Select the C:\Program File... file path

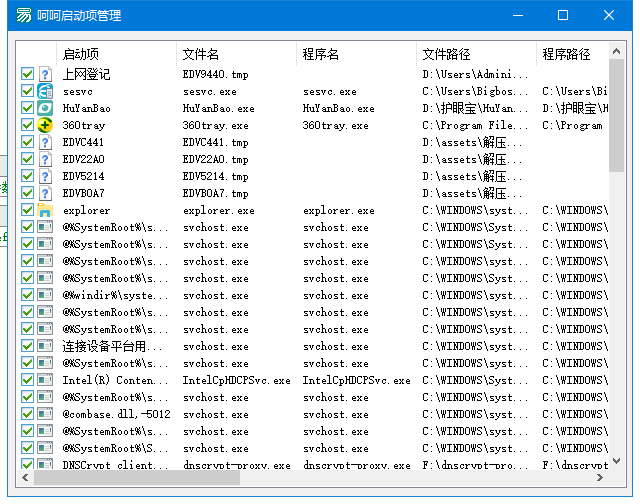(x=475, y=125)
